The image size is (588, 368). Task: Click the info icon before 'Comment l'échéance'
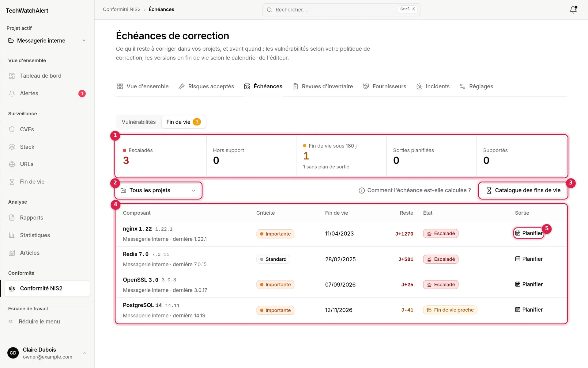(361, 190)
